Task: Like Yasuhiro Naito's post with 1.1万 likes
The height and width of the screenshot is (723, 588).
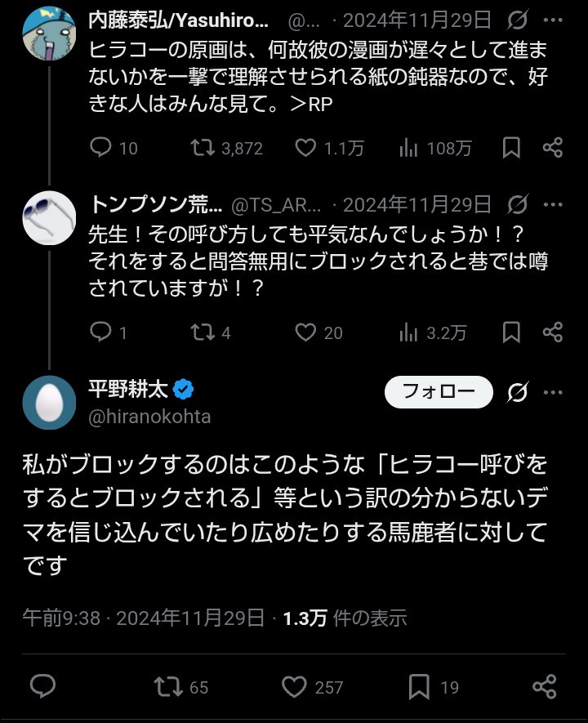Action: pos(305,148)
